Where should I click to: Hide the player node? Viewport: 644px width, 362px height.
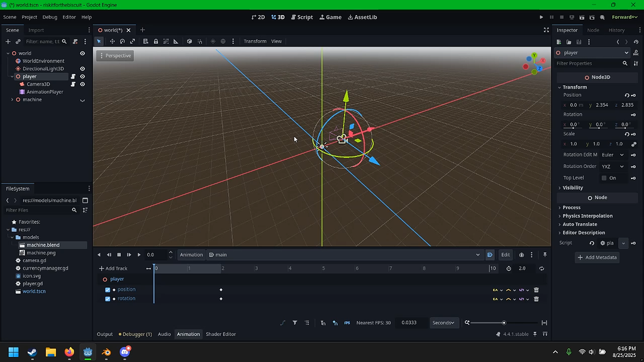coord(82,76)
